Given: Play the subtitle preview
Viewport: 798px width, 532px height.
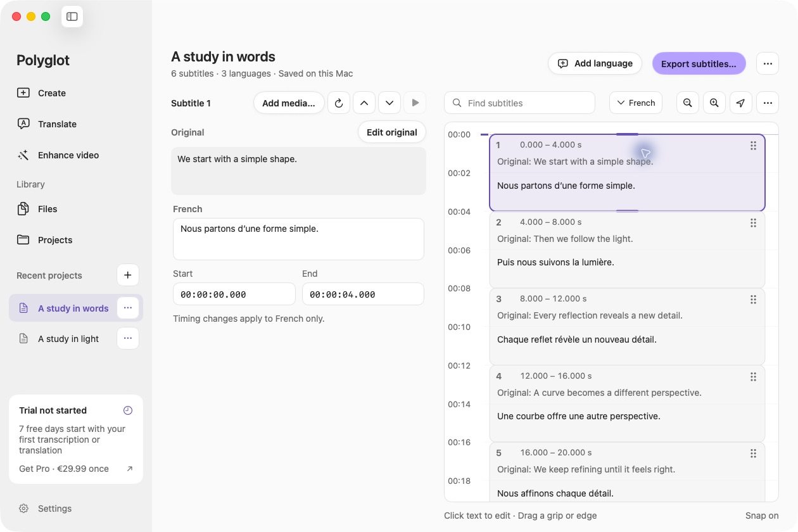Looking at the screenshot, I should coord(415,103).
